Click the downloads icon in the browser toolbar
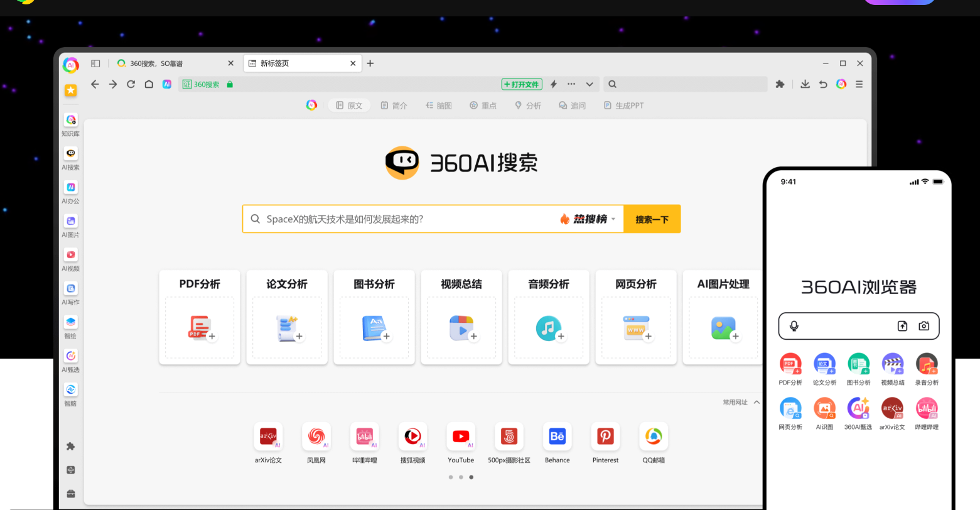Screen dimensions: 980x510 805,84
